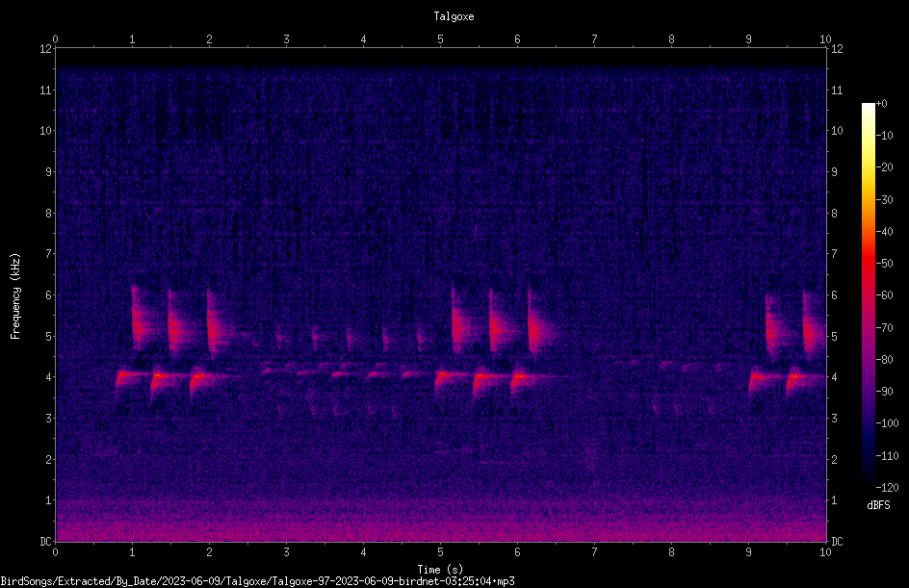This screenshot has height=588, width=909.
Task: Click "6" on the left frequency axis
Action: coord(49,294)
